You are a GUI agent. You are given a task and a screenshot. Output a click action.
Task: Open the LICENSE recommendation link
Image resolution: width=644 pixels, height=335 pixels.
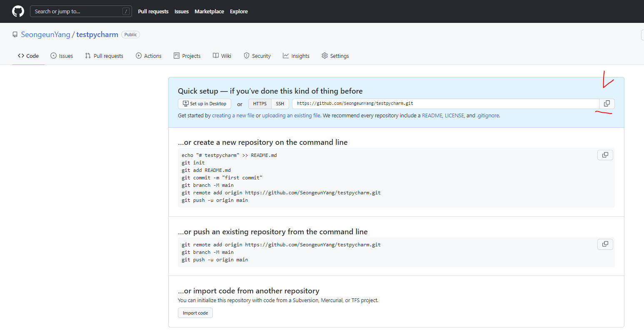coord(454,116)
